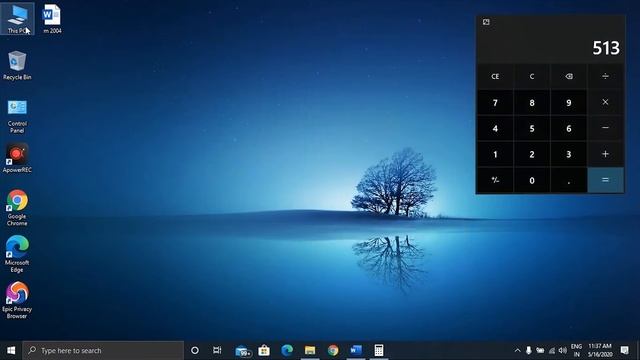This screenshot has height=360, width=640.
Task: Click digit 4 on the calculator keypad
Action: (495, 128)
